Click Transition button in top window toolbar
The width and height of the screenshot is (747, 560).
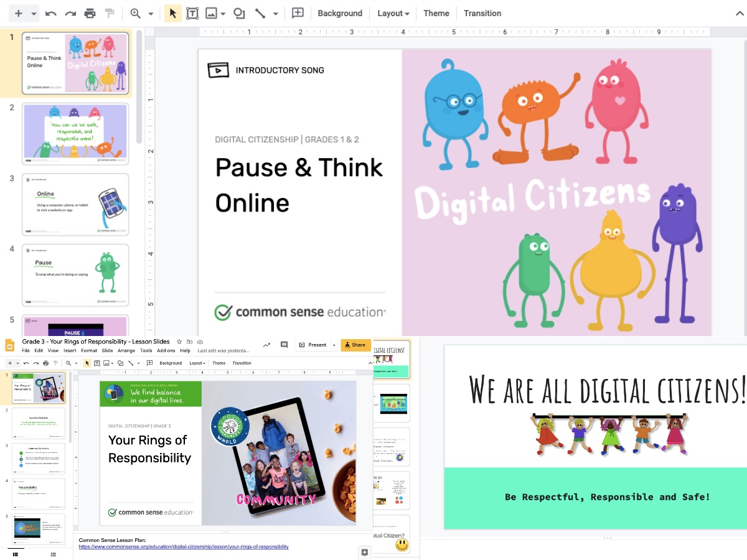pyautogui.click(x=482, y=13)
